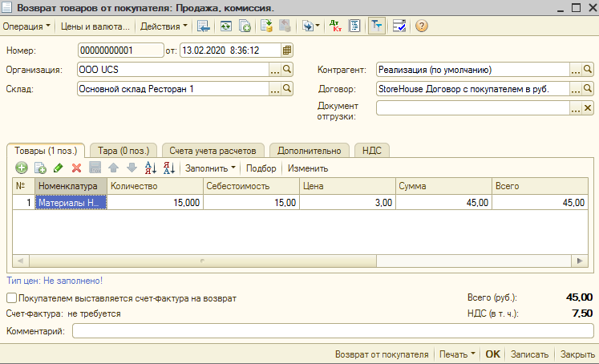Move the row up with arrow icon
Image resolution: width=599 pixels, height=364 pixels.
(x=113, y=168)
